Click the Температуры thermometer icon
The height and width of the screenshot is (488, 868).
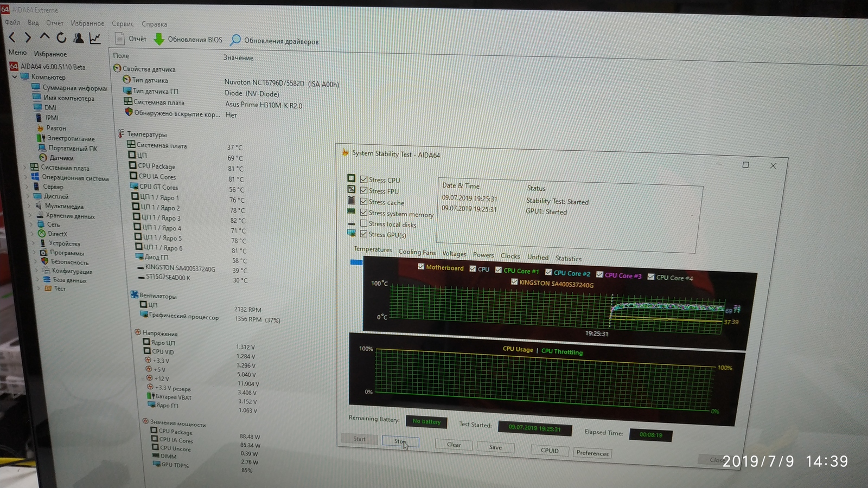pos(121,133)
